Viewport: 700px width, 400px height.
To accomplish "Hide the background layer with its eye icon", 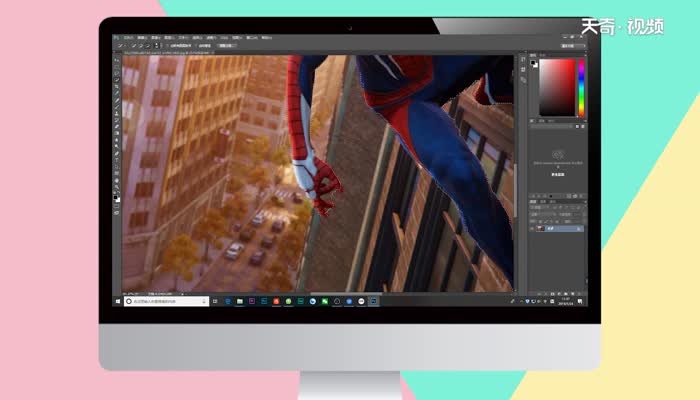I will [x=532, y=229].
